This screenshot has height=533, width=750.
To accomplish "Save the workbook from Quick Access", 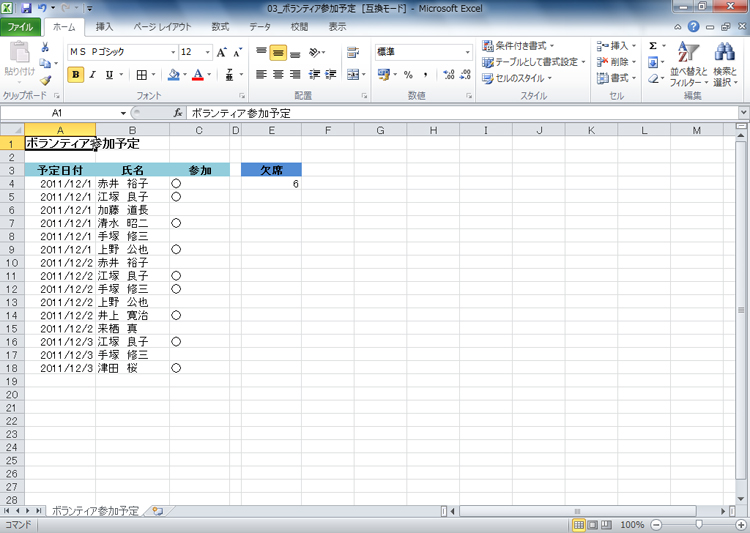I will point(26,8).
